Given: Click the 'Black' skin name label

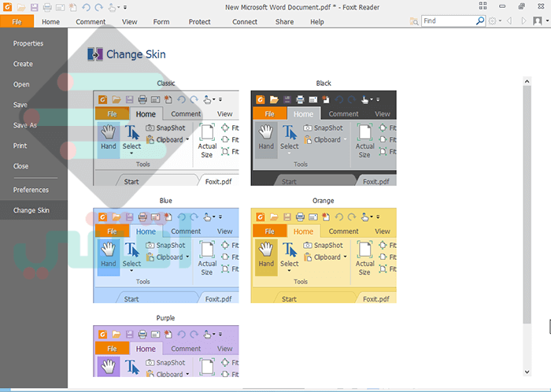Looking at the screenshot, I should point(324,83).
